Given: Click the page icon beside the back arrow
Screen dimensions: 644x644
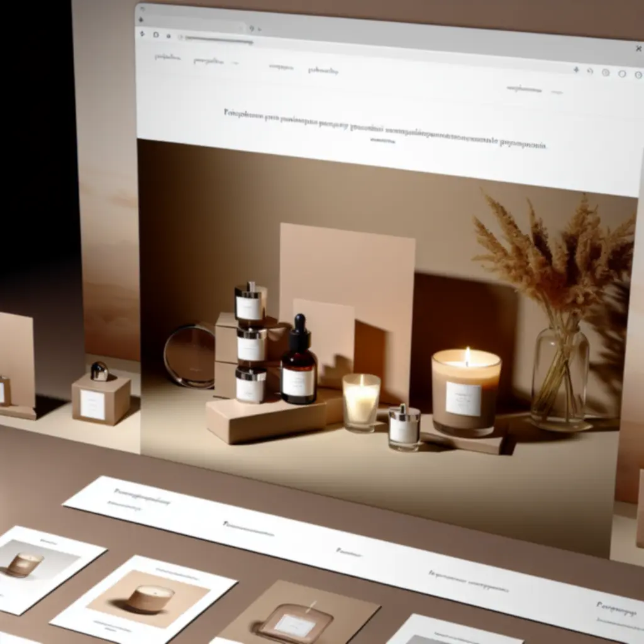Looking at the screenshot, I should pyautogui.click(x=156, y=35).
